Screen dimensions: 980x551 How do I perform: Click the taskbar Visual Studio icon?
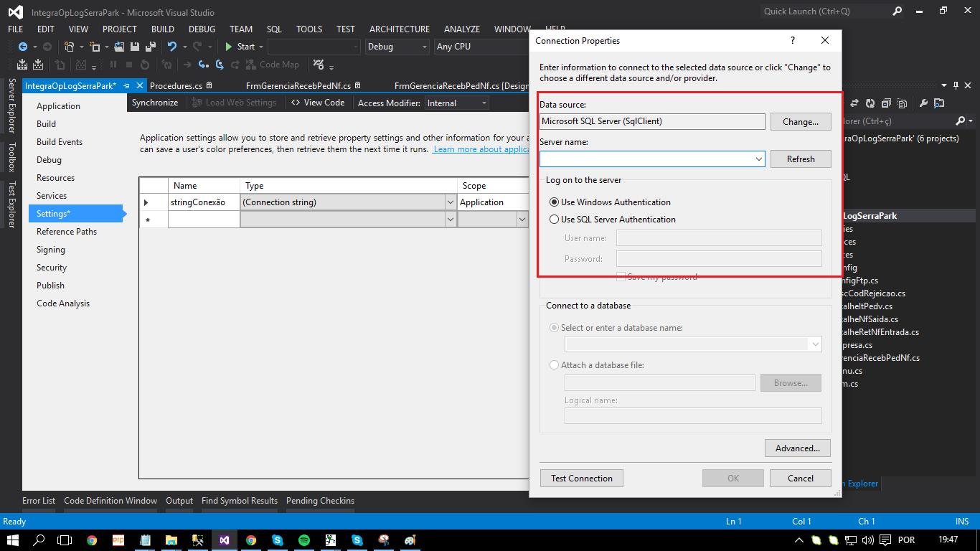coord(225,540)
